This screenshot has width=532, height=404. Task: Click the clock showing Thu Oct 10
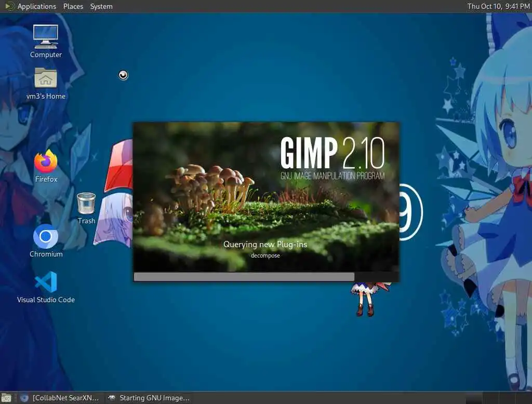pyautogui.click(x=498, y=6)
